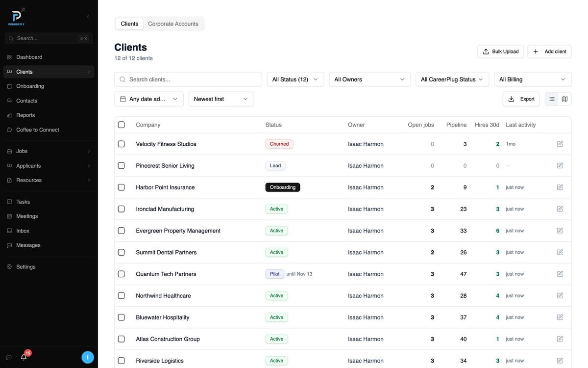
Task: Edit the Evergreen Property Management row
Action: click(560, 231)
